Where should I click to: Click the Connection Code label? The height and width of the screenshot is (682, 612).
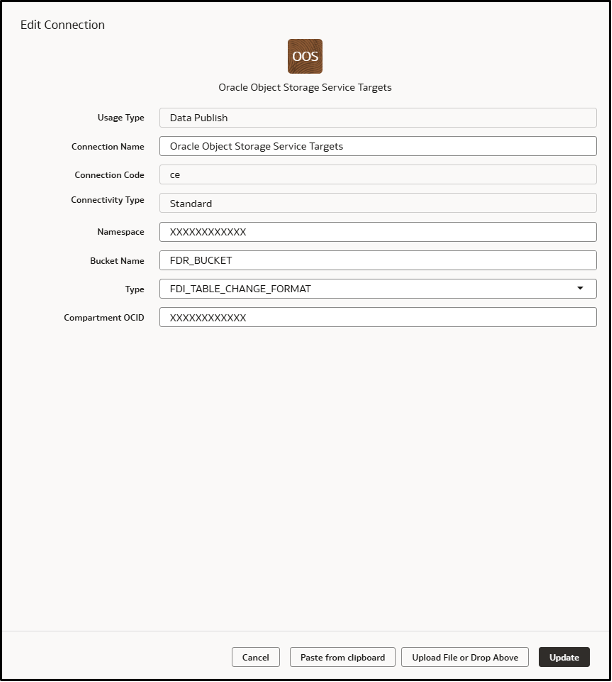109,175
